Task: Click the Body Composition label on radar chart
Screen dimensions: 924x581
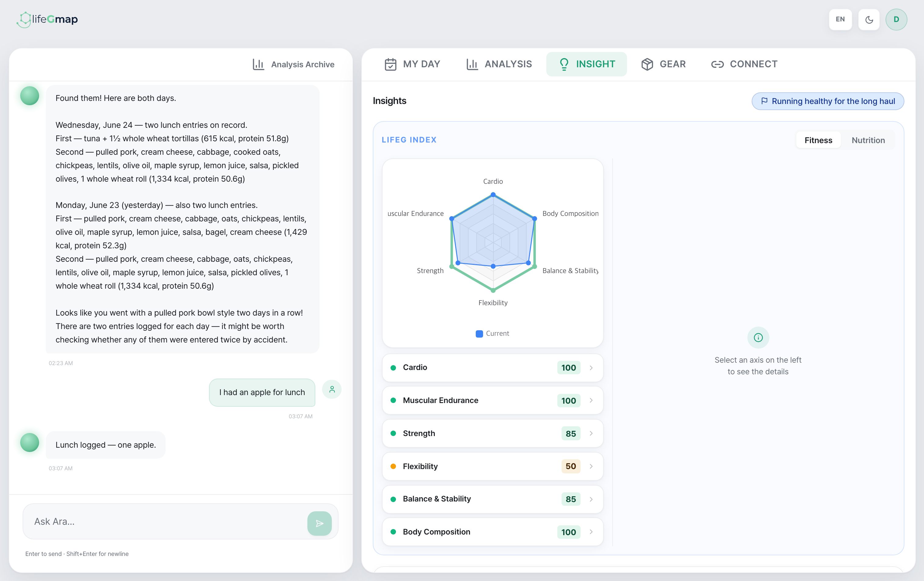Action: [570, 213]
